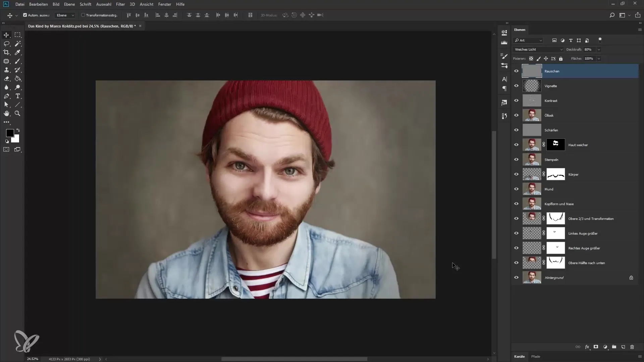Hide the Schärfen layer
The height and width of the screenshot is (362, 644).
click(517, 130)
